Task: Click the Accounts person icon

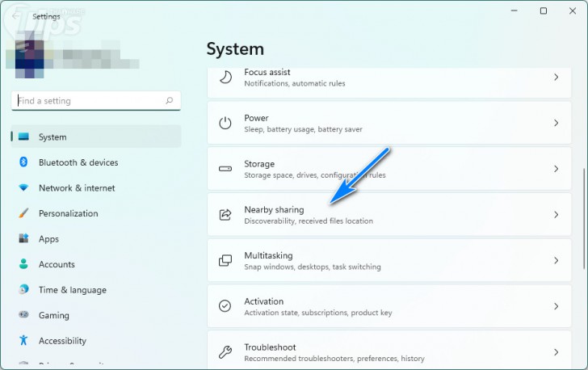Action: tap(23, 264)
